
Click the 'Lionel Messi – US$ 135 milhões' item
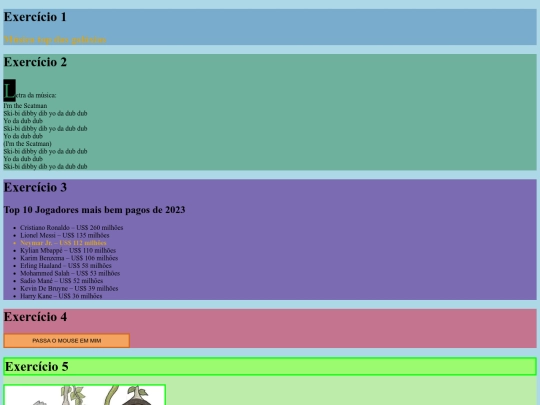click(65, 235)
